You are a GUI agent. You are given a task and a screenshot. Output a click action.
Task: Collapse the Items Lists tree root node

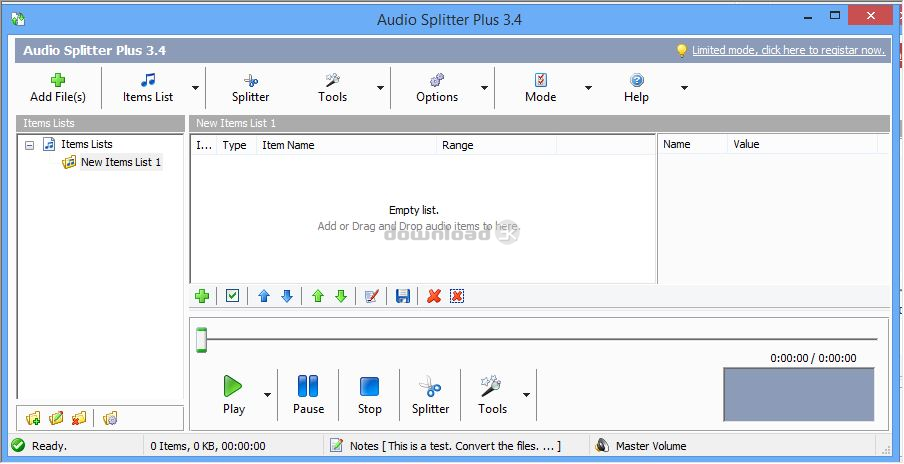pyautogui.click(x=30, y=145)
